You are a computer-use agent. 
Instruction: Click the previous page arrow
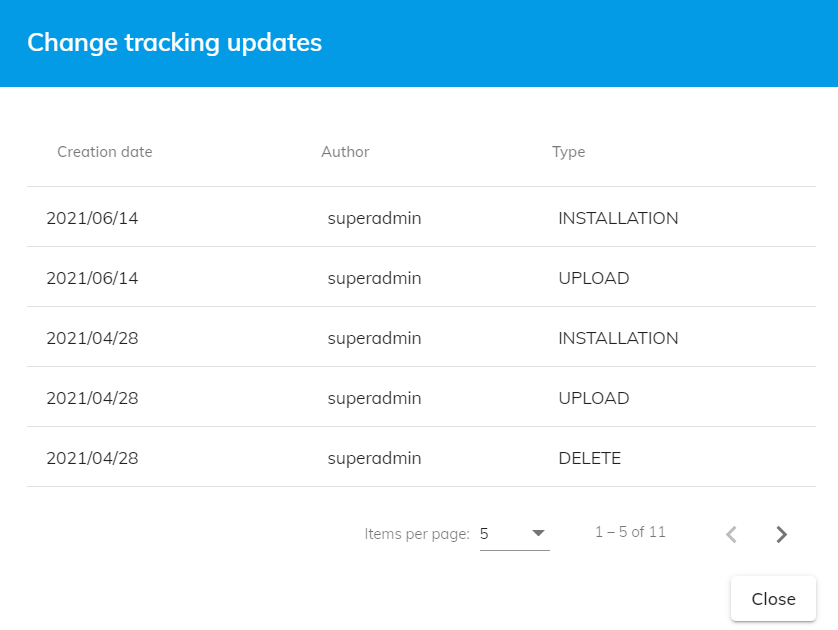(731, 534)
